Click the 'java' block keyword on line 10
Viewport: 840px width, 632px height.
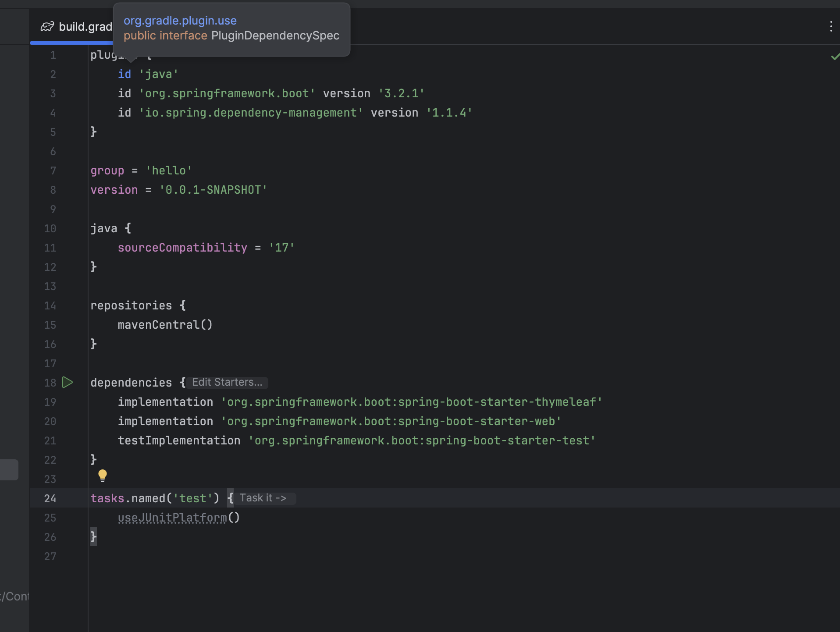[104, 228]
